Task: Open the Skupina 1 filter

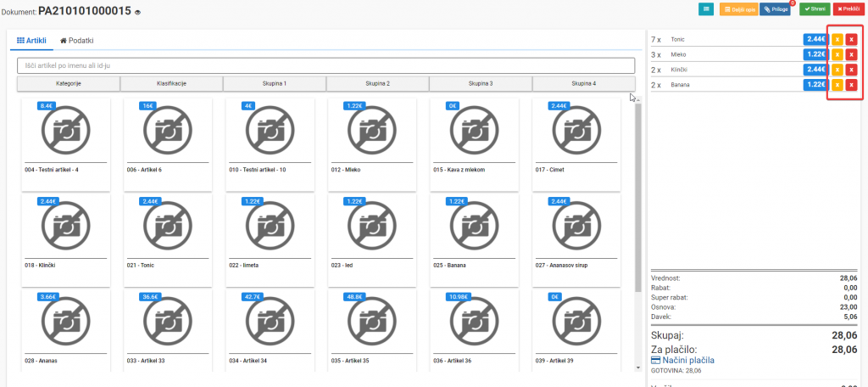Action: [275, 84]
